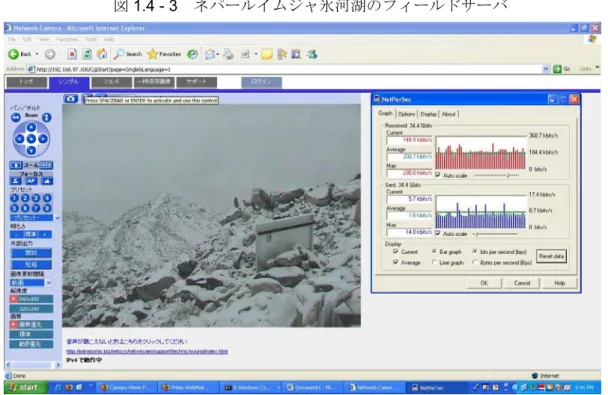Open the camera page top (トップ) tab
This screenshot has height=395, width=608.
tap(27, 82)
